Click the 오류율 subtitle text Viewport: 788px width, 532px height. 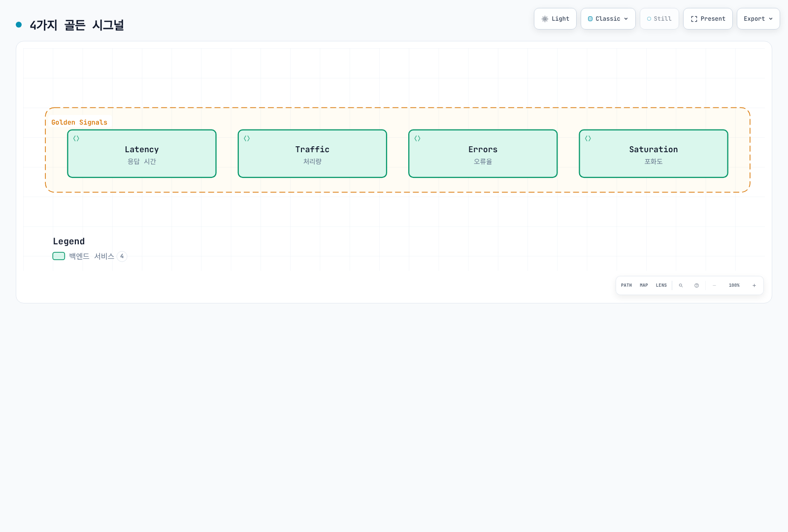(x=483, y=162)
